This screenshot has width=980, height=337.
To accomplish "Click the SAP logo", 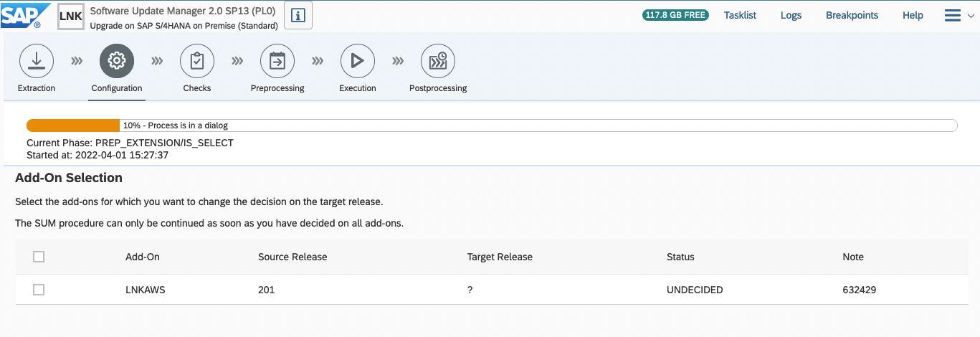I will (x=26, y=15).
